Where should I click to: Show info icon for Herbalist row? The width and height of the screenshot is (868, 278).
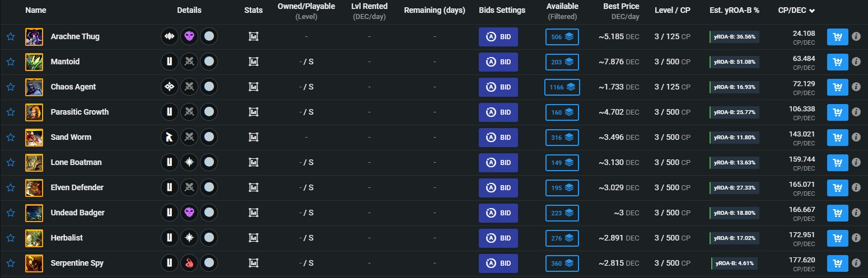pyautogui.click(x=856, y=238)
